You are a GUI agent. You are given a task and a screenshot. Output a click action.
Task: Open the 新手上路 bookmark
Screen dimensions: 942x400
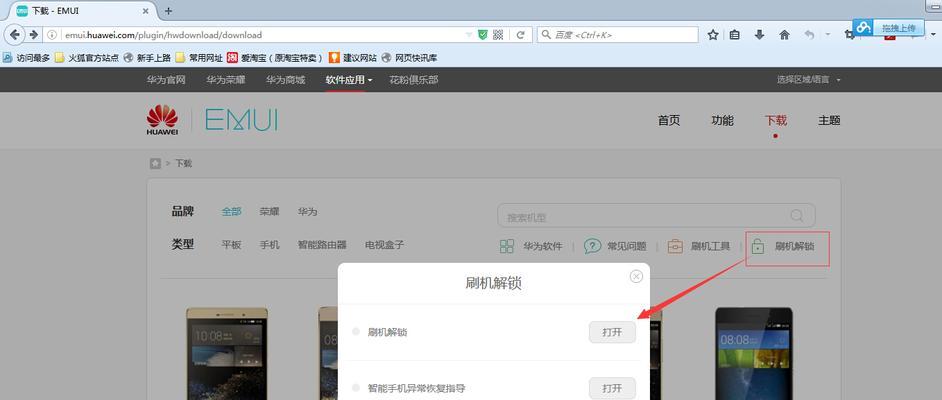click(x=147, y=58)
